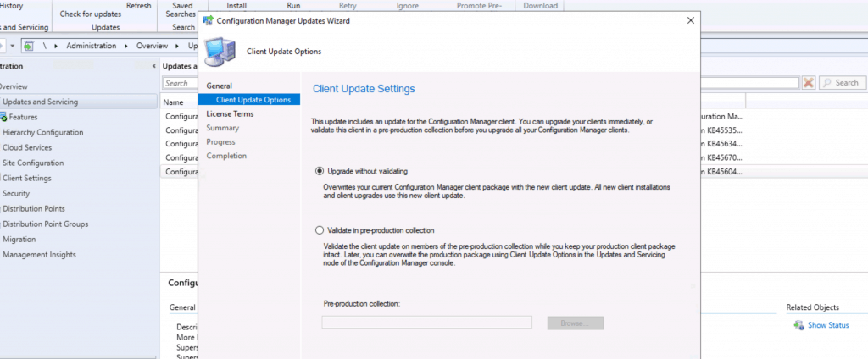Click the Pre-production collection text field
The height and width of the screenshot is (359, 868).
[x=427, y=322]
